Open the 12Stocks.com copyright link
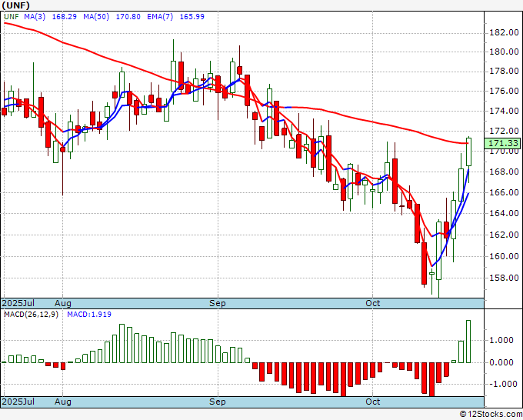The image size is (523, 420). (491, 415)
